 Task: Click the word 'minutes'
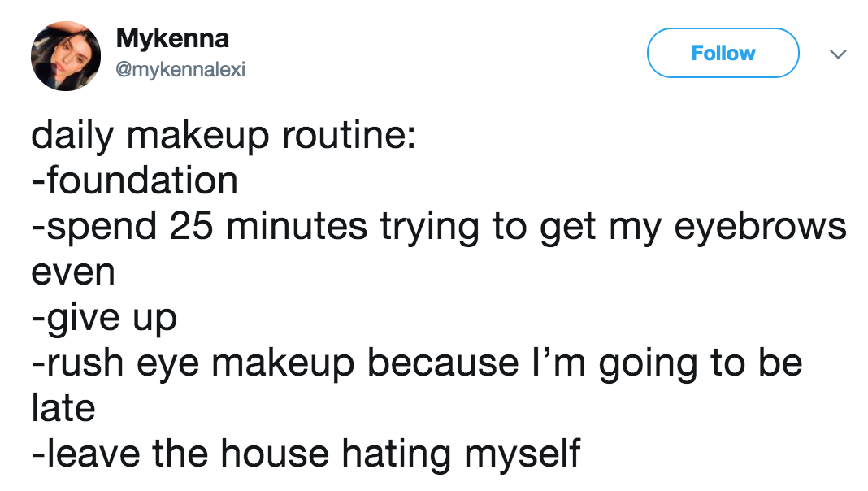297,227
